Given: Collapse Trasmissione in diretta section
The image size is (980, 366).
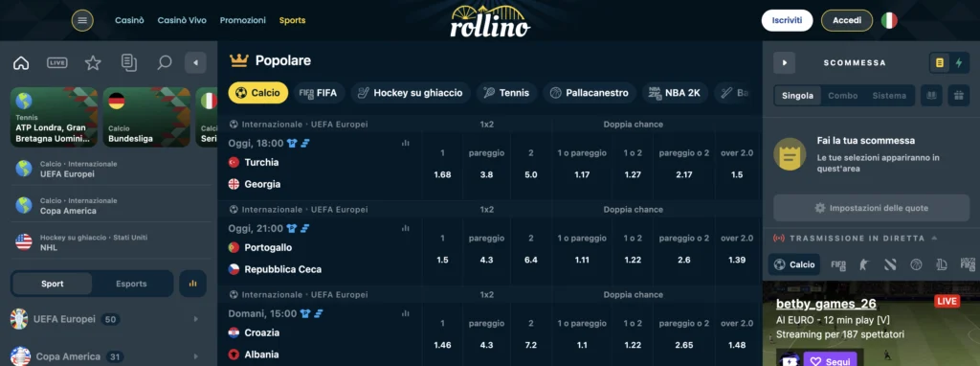Looking at the screenshot, I should point(934,239).
